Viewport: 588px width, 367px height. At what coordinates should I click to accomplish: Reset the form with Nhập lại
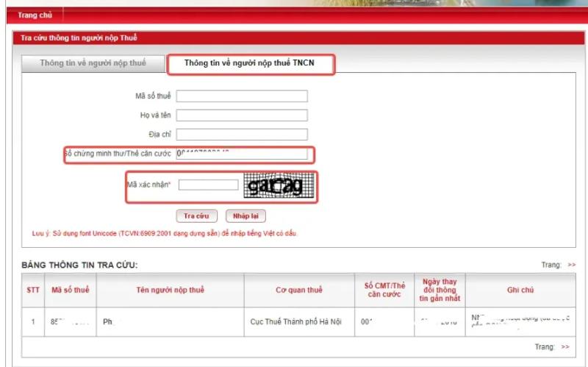pyautogui.click(x=245, y=216)
